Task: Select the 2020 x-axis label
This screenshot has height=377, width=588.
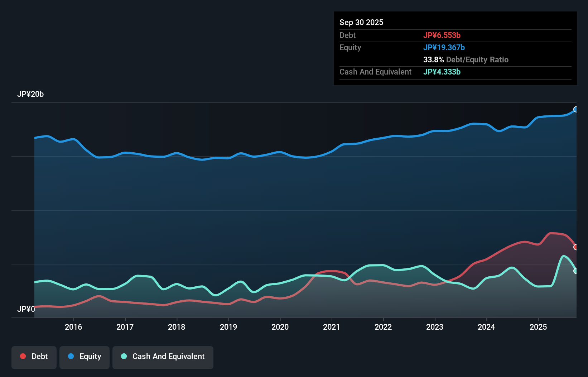Action: click(x=280, y=327)
